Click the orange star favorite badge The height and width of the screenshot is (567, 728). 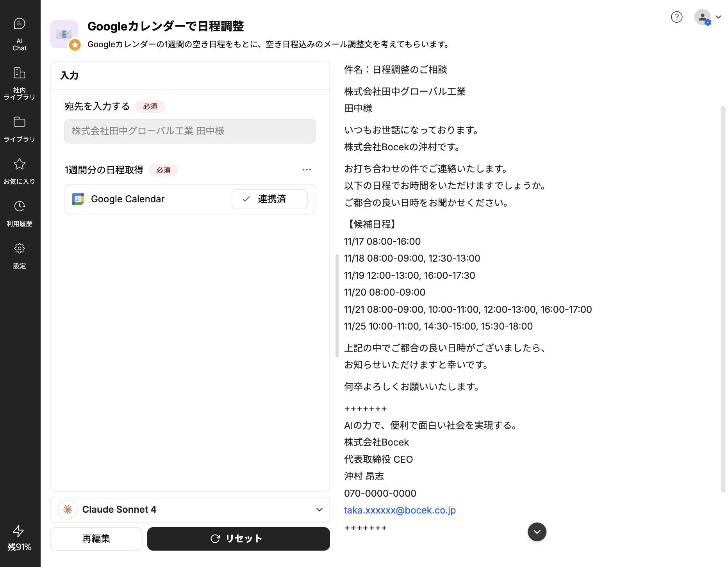[75, 45]
